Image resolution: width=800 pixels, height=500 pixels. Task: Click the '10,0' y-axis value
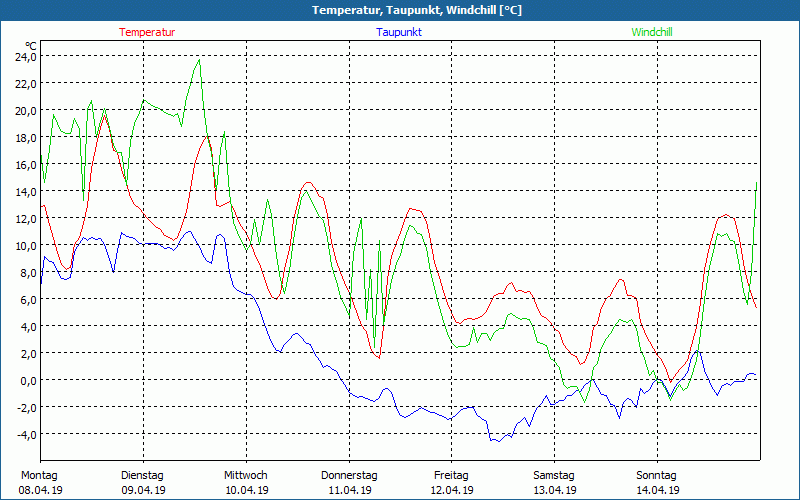[26, 246]
